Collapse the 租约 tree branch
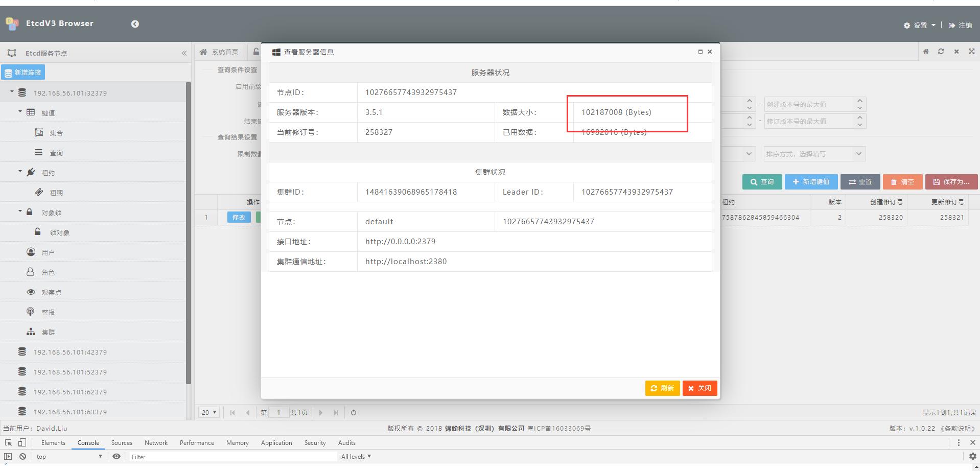Image resolution: width=980 pixels, height=471 pixels. click(x=20, y=171)
